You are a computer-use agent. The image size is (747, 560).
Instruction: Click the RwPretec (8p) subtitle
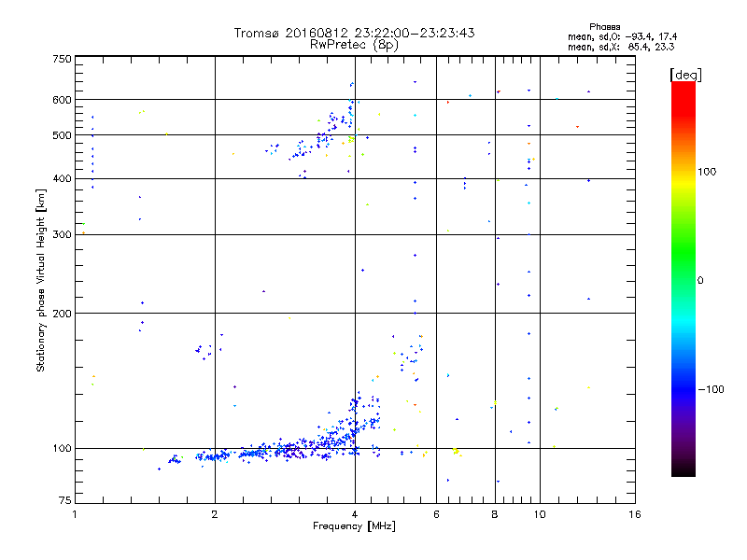354,45
